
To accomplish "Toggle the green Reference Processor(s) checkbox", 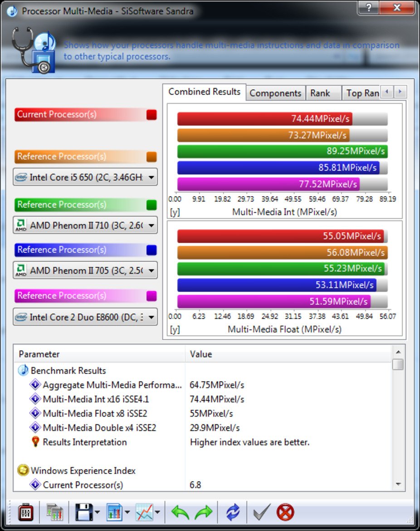I will coord(151,205).
